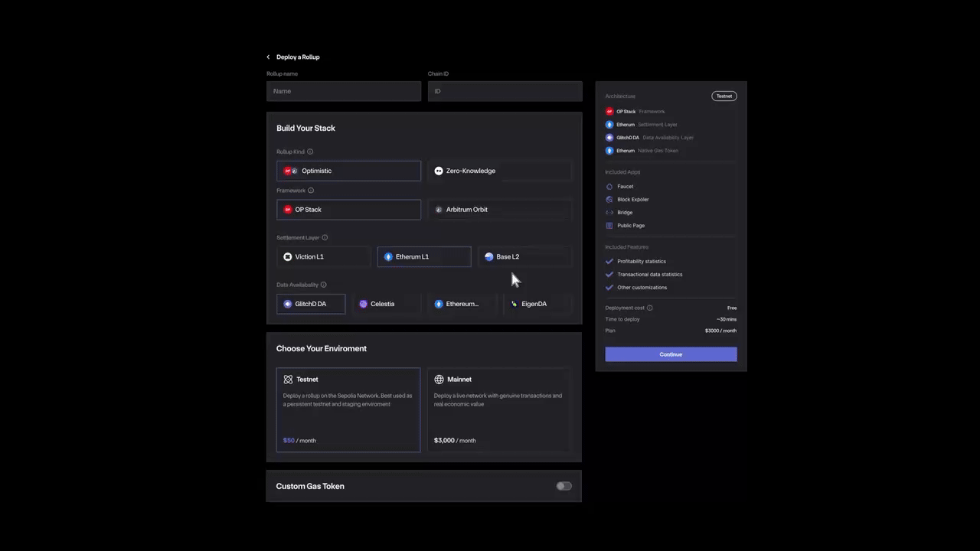The height and width of the screenshot is (551, 980).
Task: Click the Rollup Kind info icon
Action: 310,152
